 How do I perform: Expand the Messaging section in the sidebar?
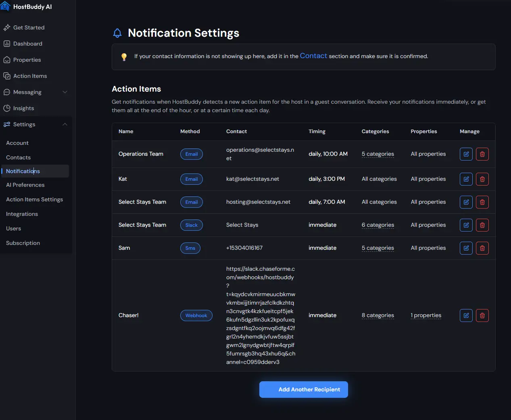tap(65, 92)
